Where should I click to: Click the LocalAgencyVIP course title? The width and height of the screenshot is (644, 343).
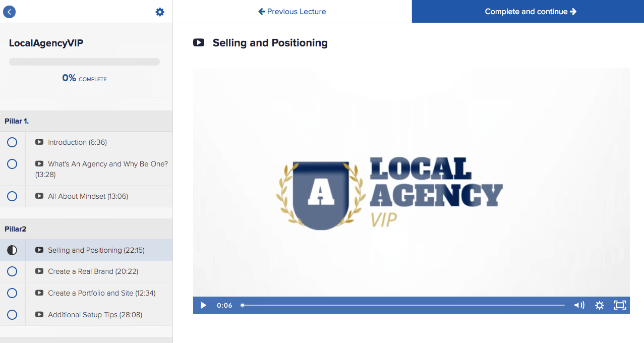[x=46, y=43]
